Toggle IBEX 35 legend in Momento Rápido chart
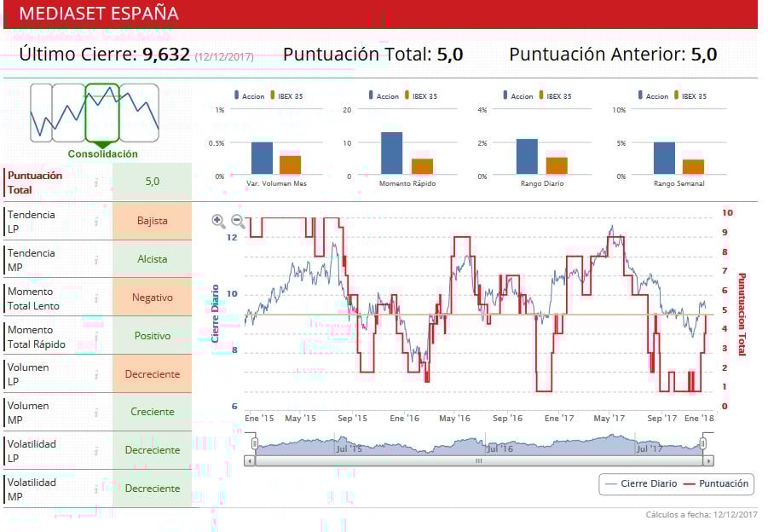The height and width of the screenshot is (532, 768). 421,95
